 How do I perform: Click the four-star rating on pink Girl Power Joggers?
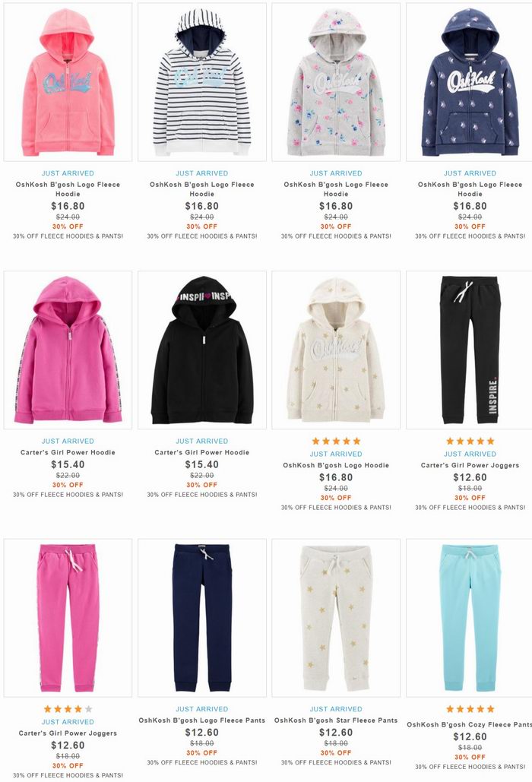coord(68,709)
